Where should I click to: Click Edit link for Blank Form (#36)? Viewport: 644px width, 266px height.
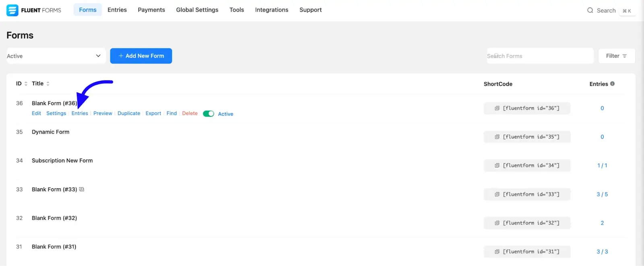coord(36,113)
